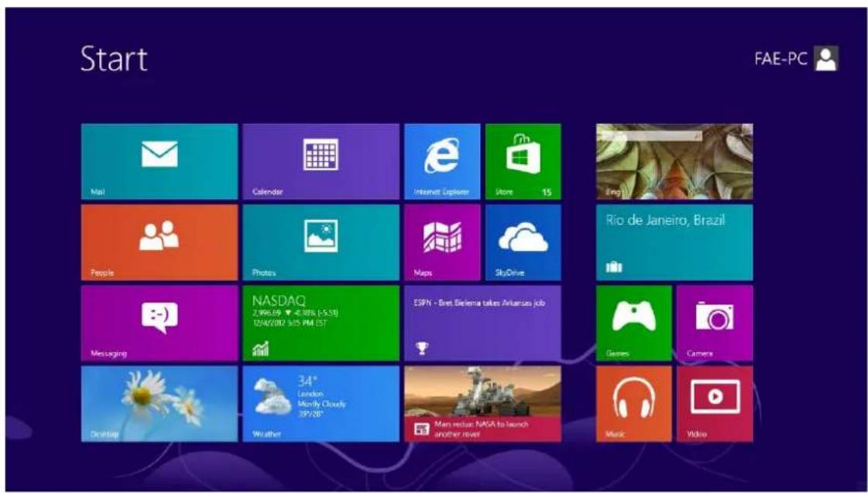Open the Video tile
This screenshot has height=493, width=868.
715,404
